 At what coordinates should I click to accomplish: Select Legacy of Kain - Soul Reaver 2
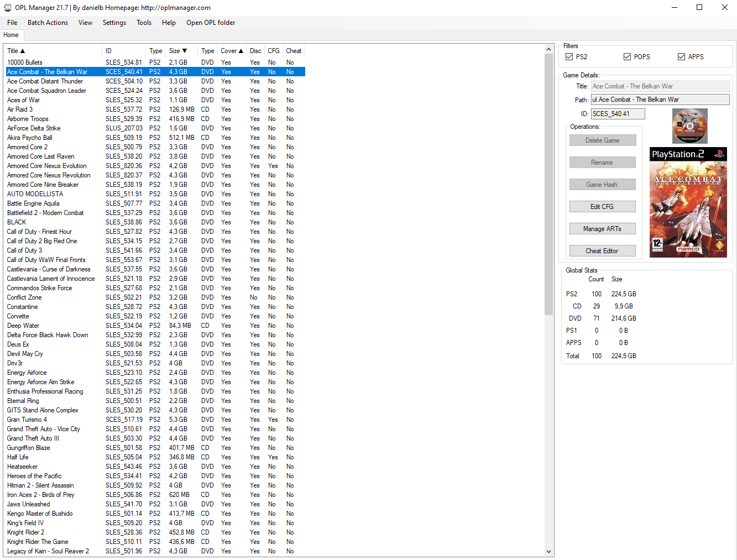tap(155, 551)
